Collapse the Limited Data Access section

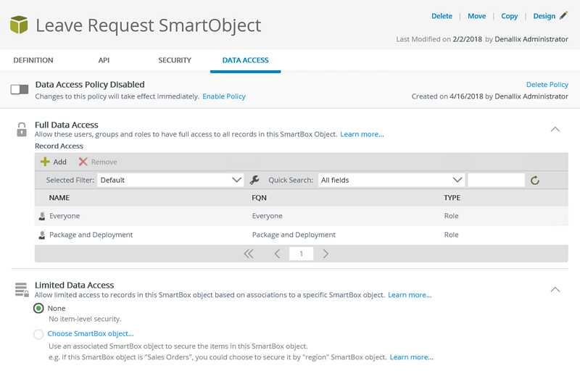tap(555, 290)
